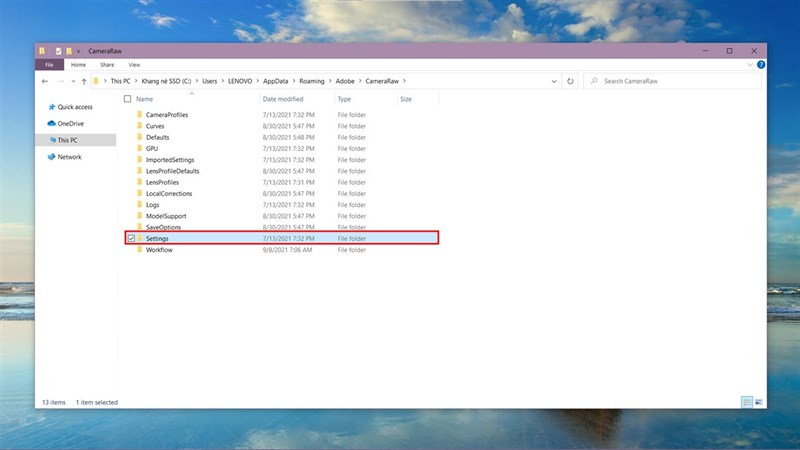Refresh the CameraRaw folder view
The width and height of the screenshot is (800, 450).
[570, 81]
